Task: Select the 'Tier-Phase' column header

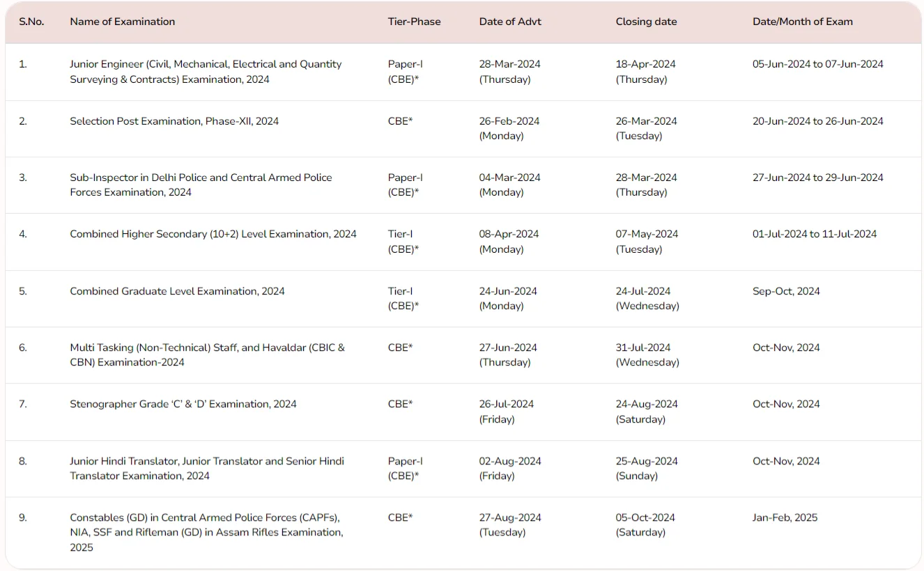Action: click(414, 22)
